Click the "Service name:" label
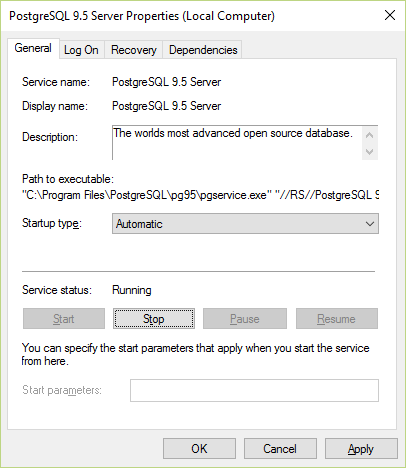 coord(56,82)
